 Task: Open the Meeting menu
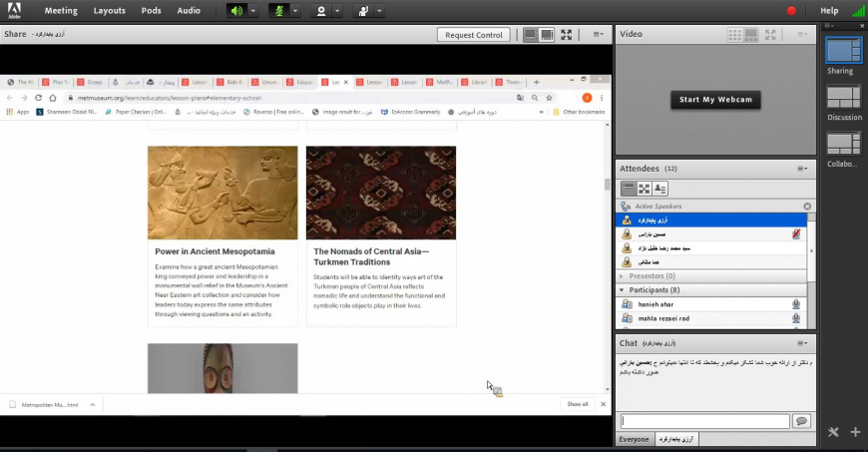(x=61, y=11)
